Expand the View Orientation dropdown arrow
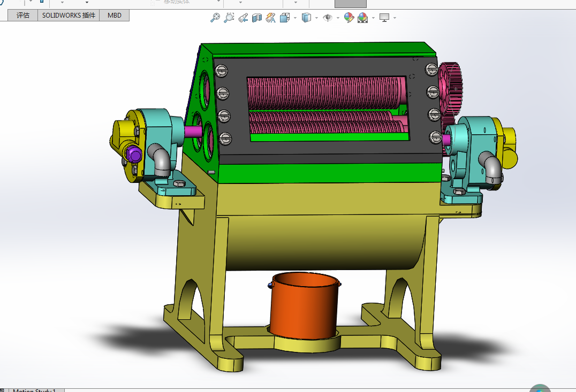576x392 pixels. tap(295, 18)
